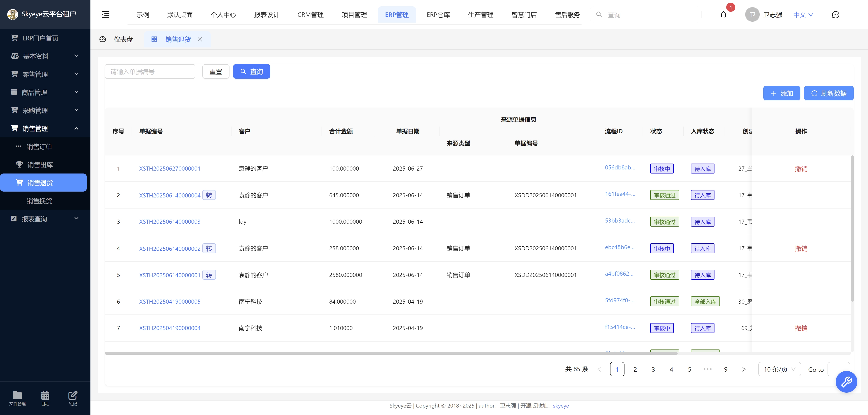Image resolution: width=868 pixels, height=415 pixels.
Task: Click the horizontal table scrollbar
Action: click(391, 353)
